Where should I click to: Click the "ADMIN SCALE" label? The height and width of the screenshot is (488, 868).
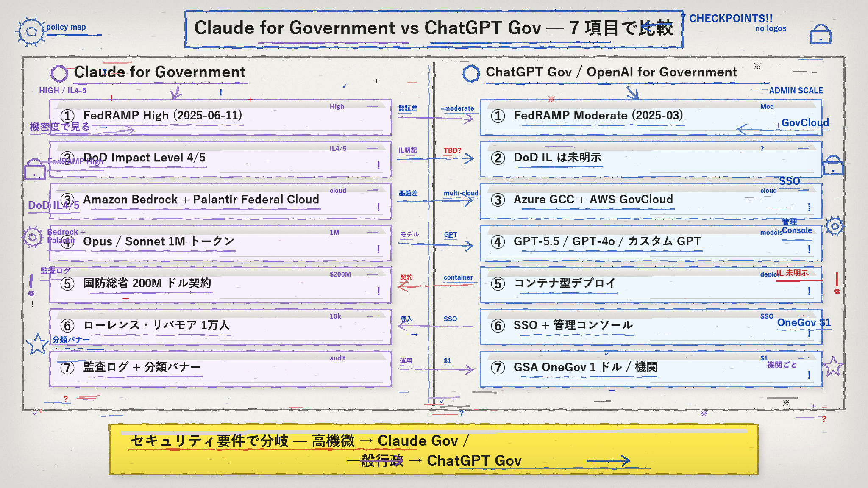[796, 90]
